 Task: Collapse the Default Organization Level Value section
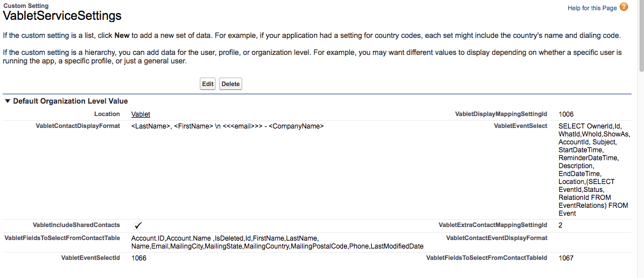(x=7, y=101)
